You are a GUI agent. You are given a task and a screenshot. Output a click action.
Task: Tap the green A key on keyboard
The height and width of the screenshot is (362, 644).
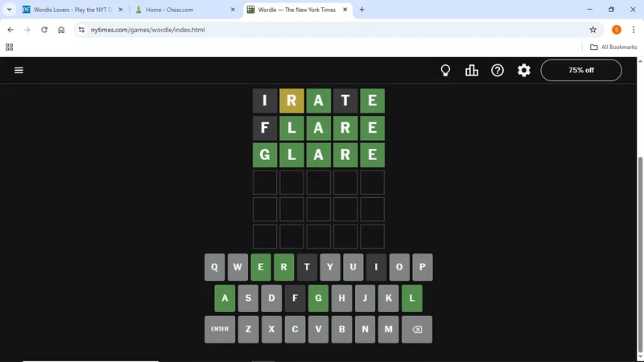click(225, 298)
